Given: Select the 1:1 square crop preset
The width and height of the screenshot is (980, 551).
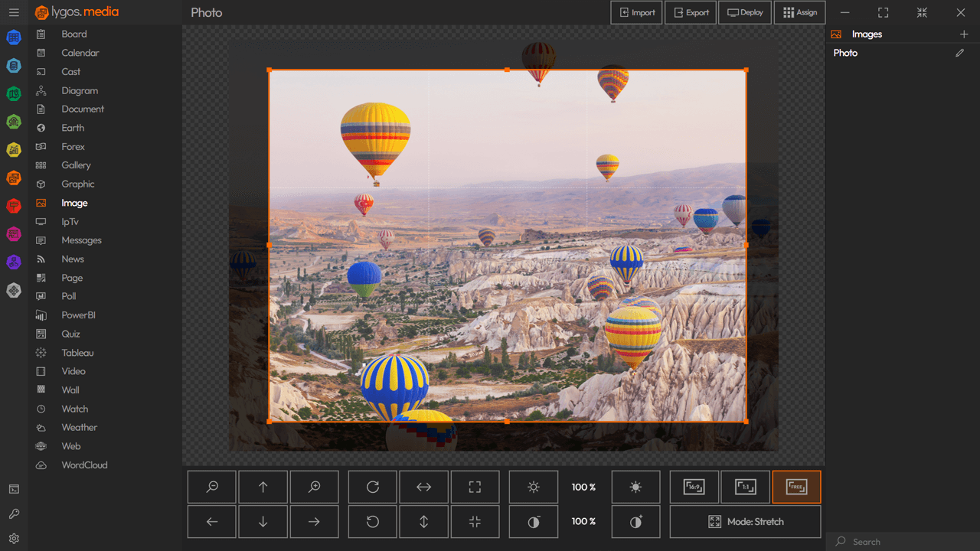Looking at the screenshot, I should click(745, 487).
